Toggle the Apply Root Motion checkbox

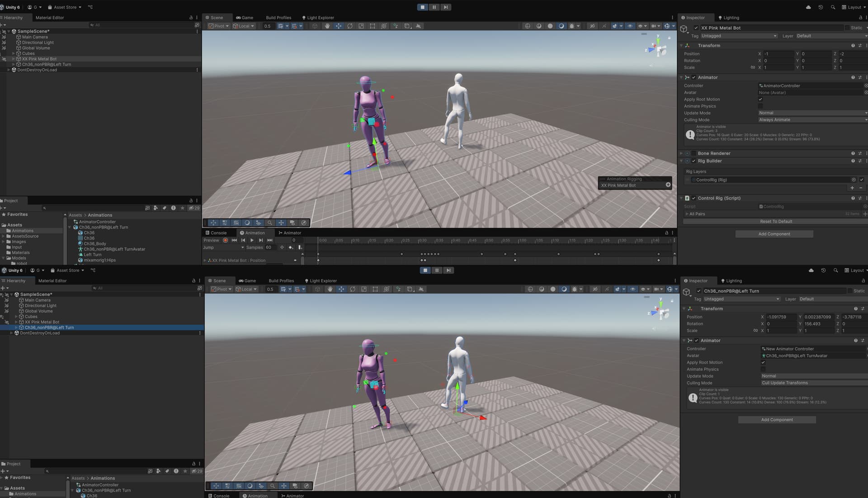tap(761, 99)
